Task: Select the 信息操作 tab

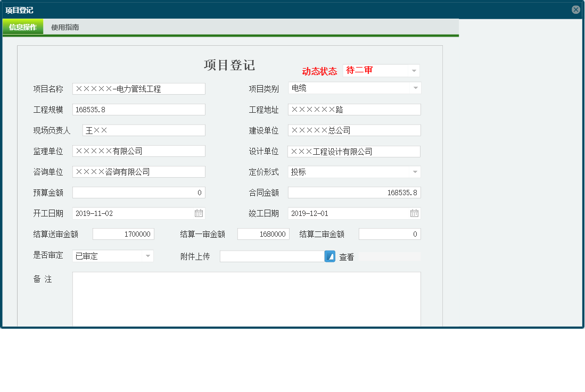Action: tap(23, 27)
